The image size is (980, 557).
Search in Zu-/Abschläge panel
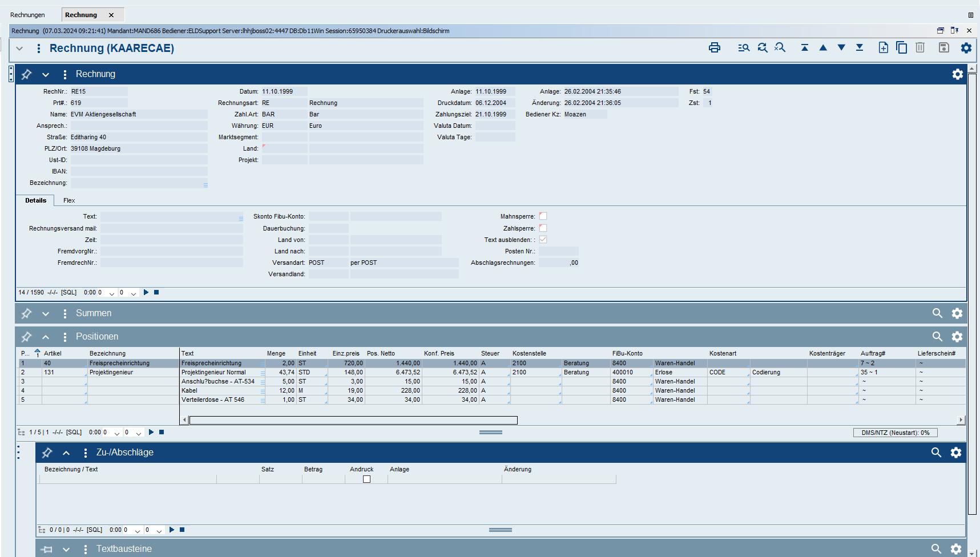pos(936,453)
